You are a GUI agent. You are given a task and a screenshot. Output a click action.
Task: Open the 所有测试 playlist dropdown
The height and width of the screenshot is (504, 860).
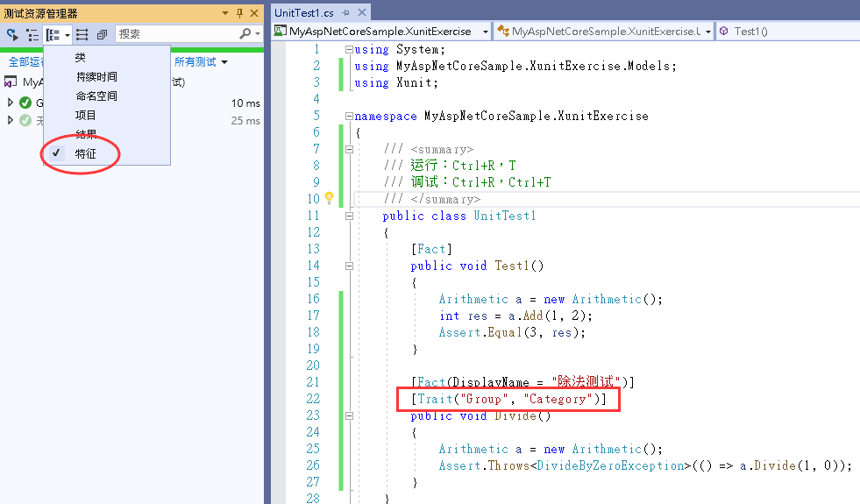[201, 62]
